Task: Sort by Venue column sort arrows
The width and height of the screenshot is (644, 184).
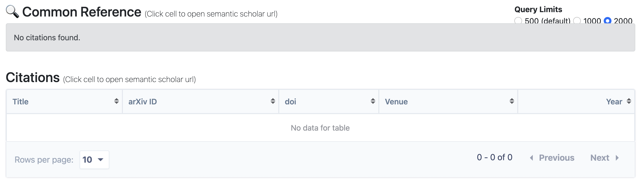Action: pos(512,101)
